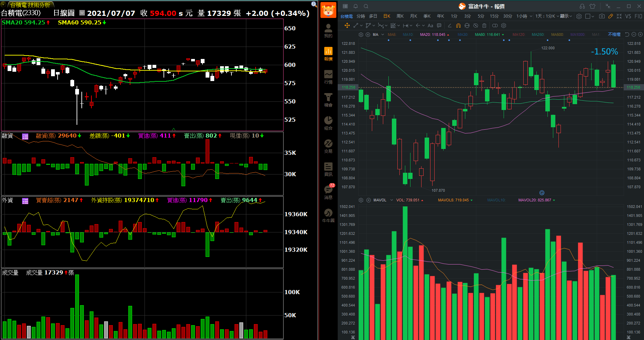The width and height of the screenshot is (644, 340).
Task: Open the skin theme shirt icon
Action: (x=593, y=6)
